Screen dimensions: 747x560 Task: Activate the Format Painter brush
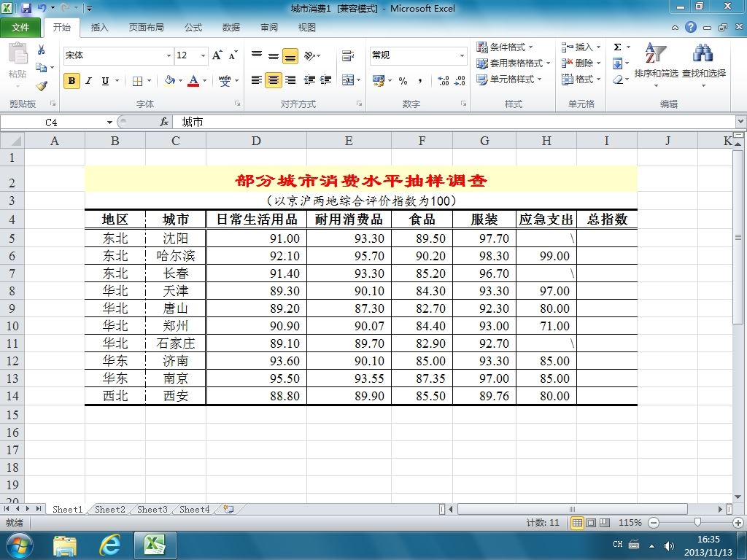point(42,86)
